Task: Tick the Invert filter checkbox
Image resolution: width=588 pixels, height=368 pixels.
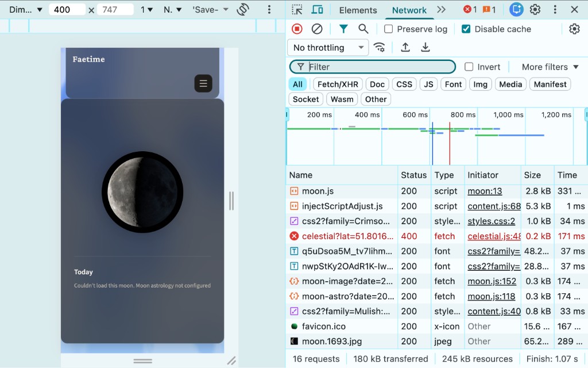Action: click(x=469, y=67)
